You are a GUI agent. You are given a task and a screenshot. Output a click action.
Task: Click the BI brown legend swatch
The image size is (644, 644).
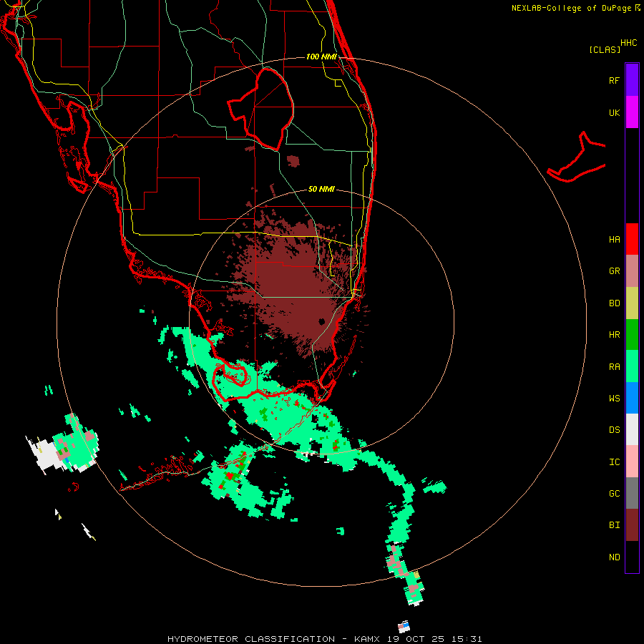(x=632, y=525)
